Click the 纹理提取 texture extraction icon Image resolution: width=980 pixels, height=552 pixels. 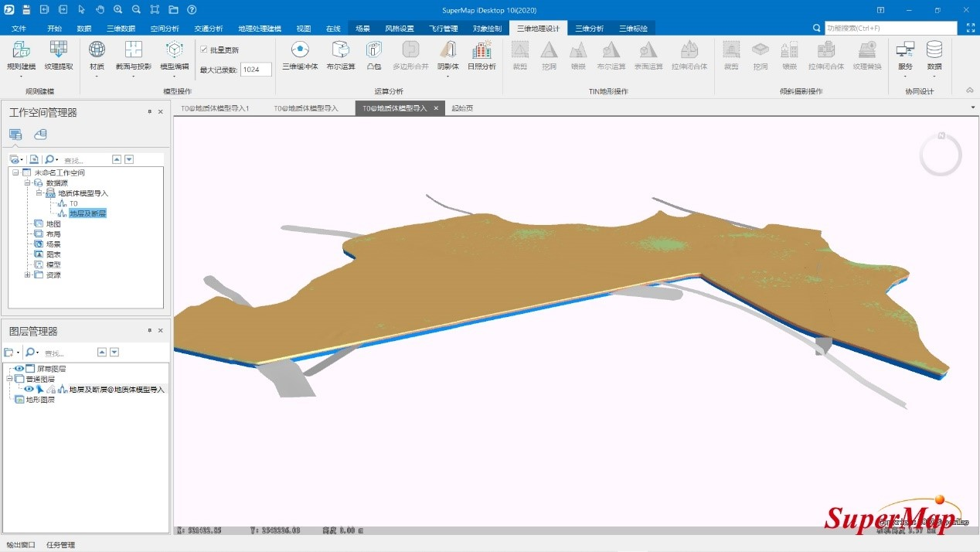click(59, 51)
